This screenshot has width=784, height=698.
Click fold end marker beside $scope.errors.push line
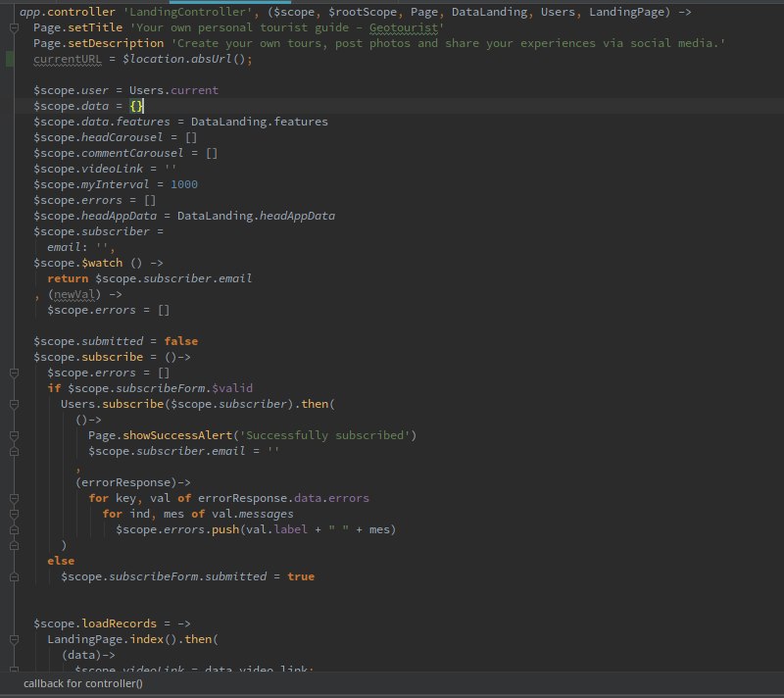click(13, 529)
